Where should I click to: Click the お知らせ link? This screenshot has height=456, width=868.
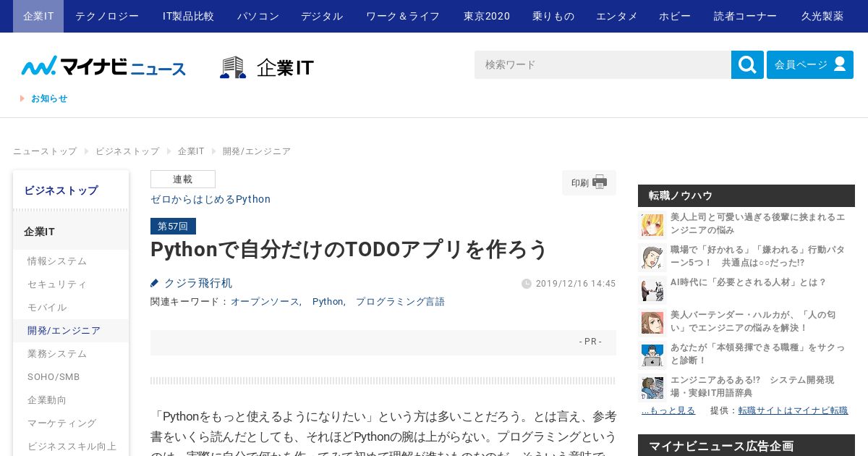click(x=49, y=98)
